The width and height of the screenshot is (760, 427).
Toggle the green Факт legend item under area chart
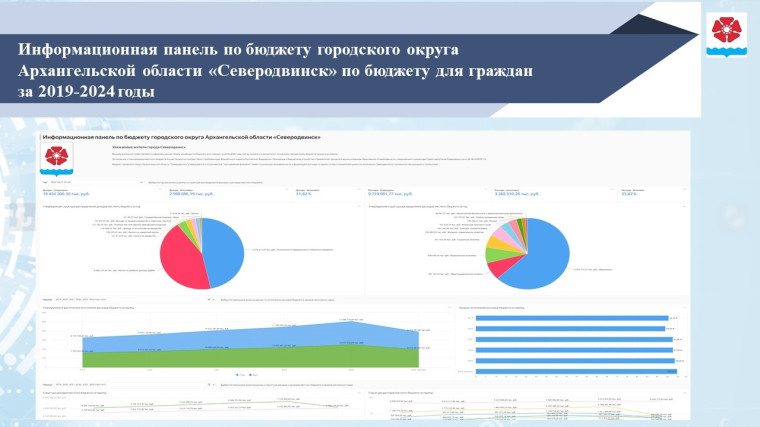click(x=253, y=375)
